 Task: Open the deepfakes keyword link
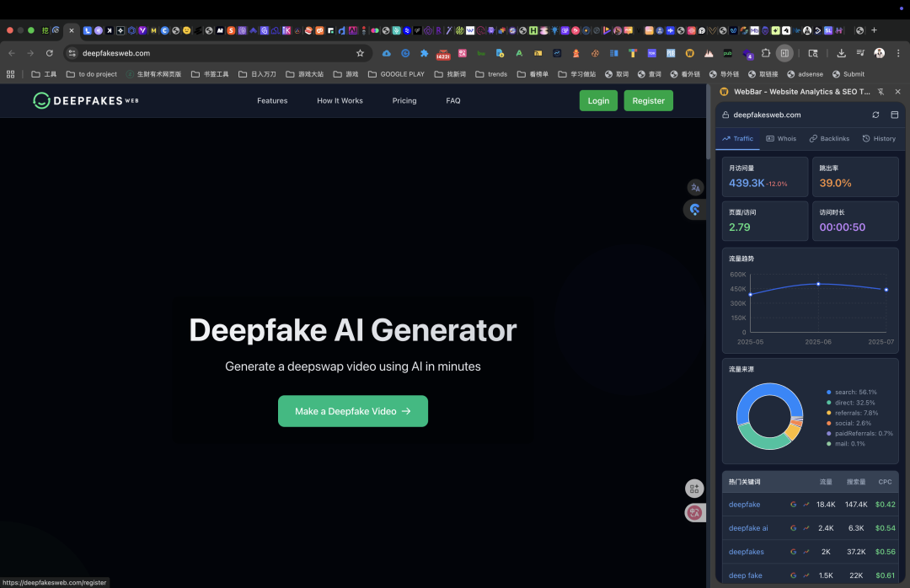click(747, 552)
